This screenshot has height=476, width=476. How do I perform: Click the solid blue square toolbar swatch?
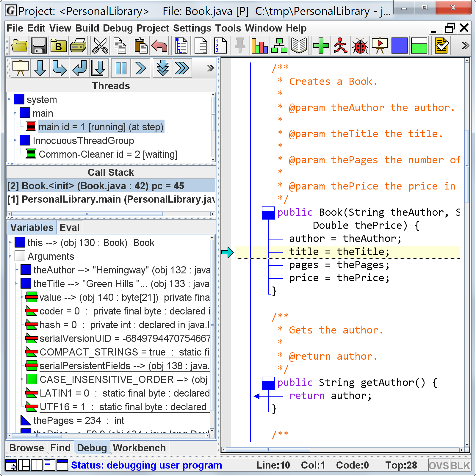[399, 46]
